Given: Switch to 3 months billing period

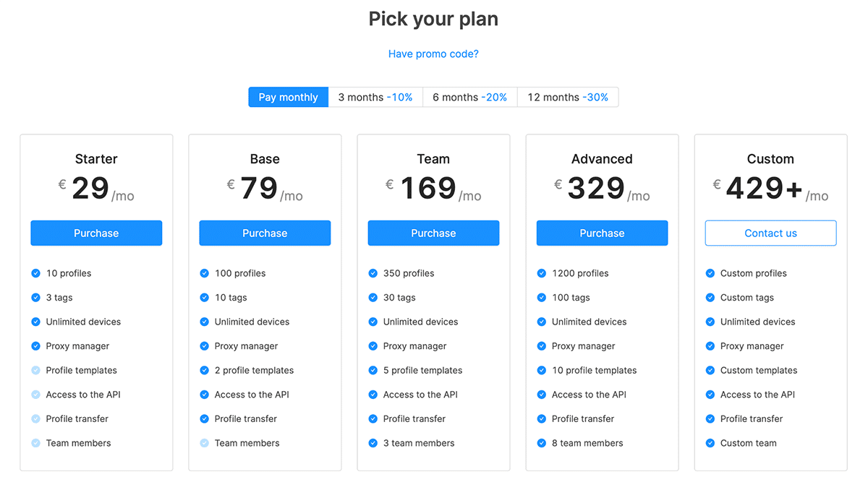Looking at the screenshot, I should click(375, 98).
